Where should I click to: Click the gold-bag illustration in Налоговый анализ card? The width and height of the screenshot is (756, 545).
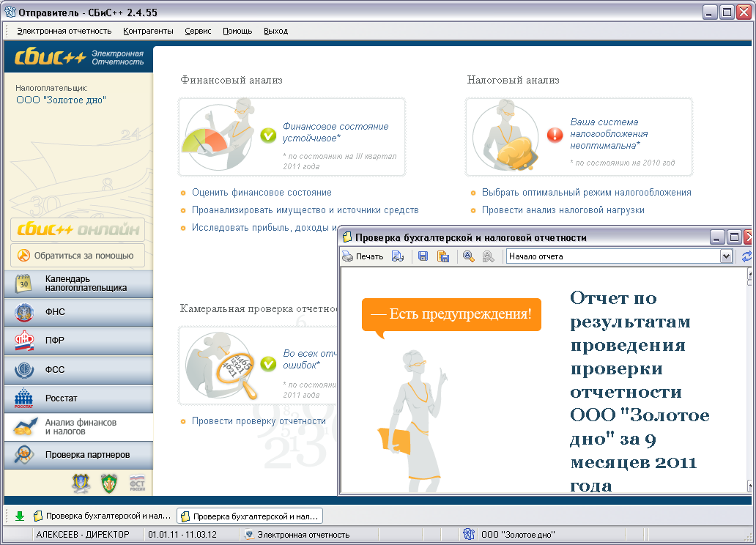point(505,136)
